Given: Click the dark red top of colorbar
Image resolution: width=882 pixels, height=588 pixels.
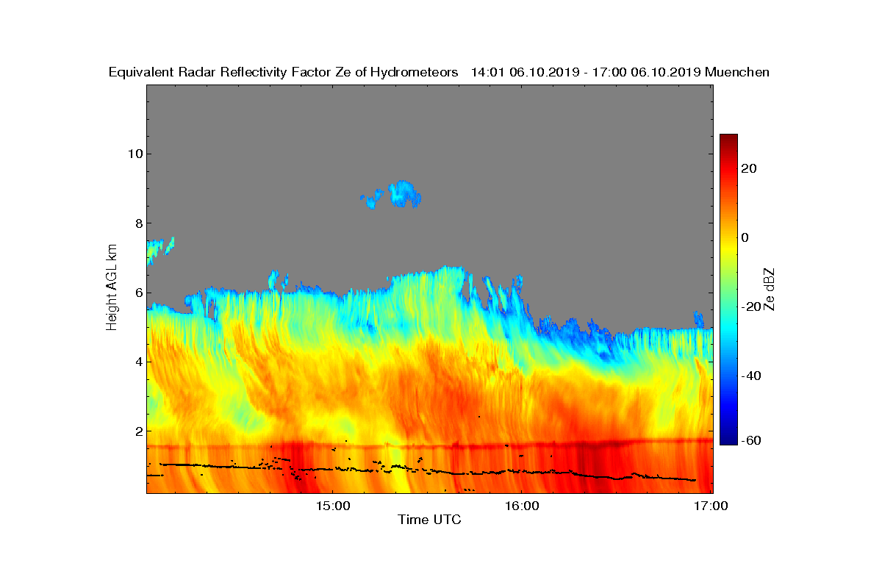Looking at the screenshot, I should (728, 140).
